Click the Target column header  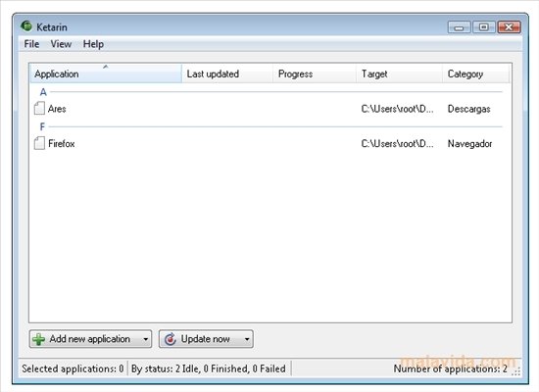tap(399, 73)
